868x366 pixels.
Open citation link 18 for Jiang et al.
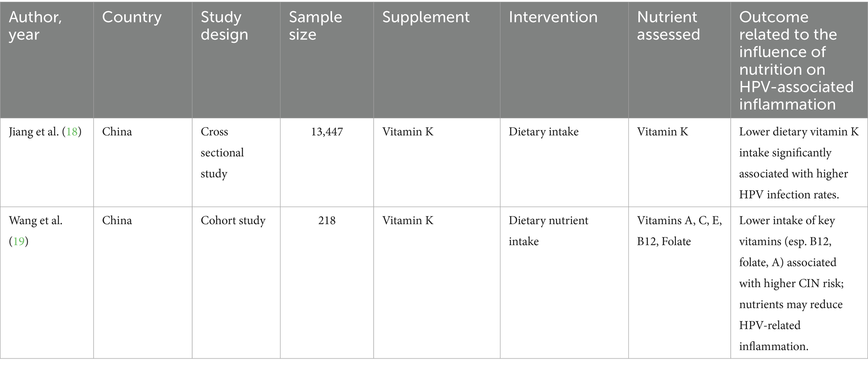coord(72,132)
